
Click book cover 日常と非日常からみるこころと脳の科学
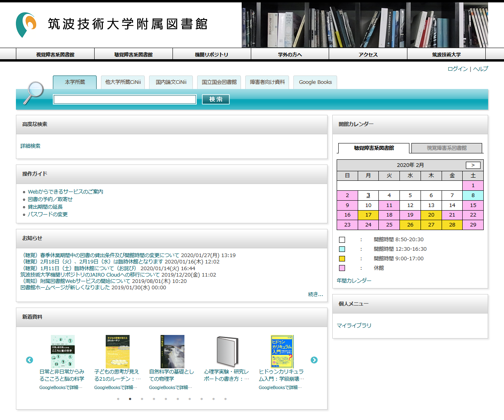(x=62, y=352)
